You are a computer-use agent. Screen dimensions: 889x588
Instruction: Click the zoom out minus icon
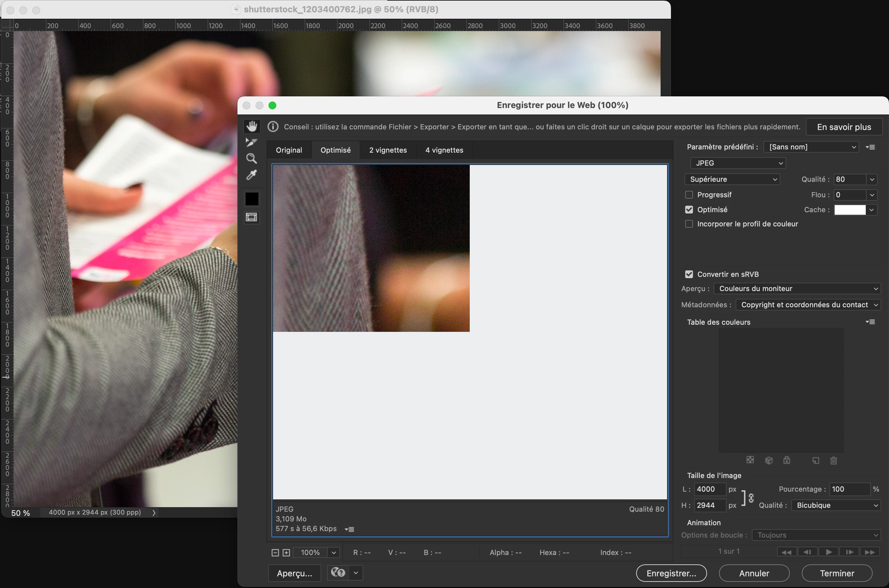tap(275, 552)
